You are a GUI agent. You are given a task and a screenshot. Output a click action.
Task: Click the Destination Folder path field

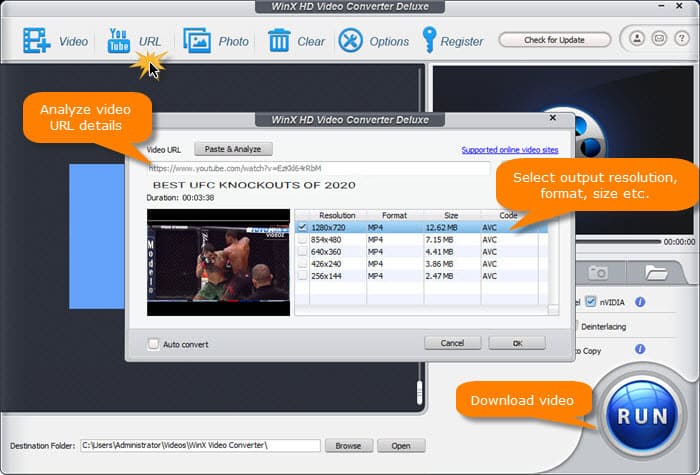[200, 446]
